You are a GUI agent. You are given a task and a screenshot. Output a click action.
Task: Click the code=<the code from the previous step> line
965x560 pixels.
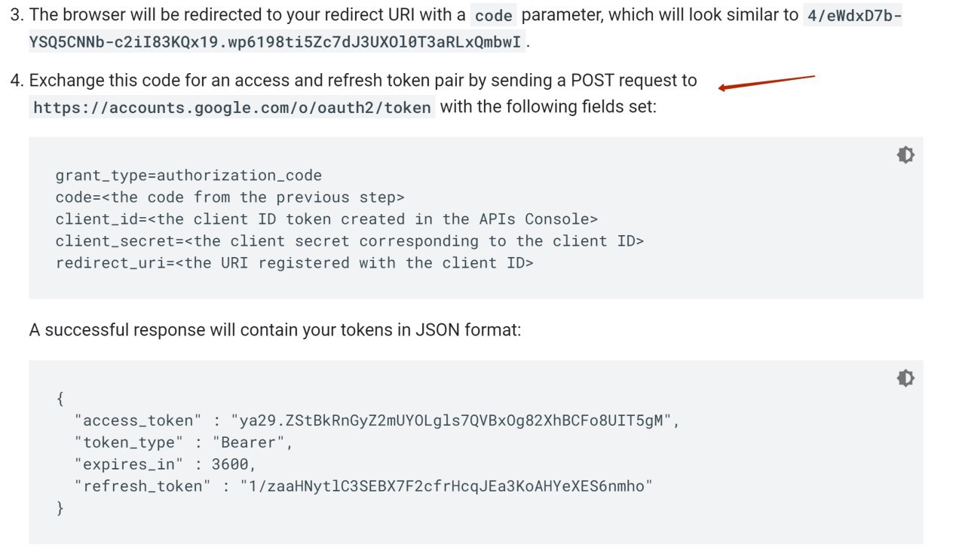[x=230, y=197]
